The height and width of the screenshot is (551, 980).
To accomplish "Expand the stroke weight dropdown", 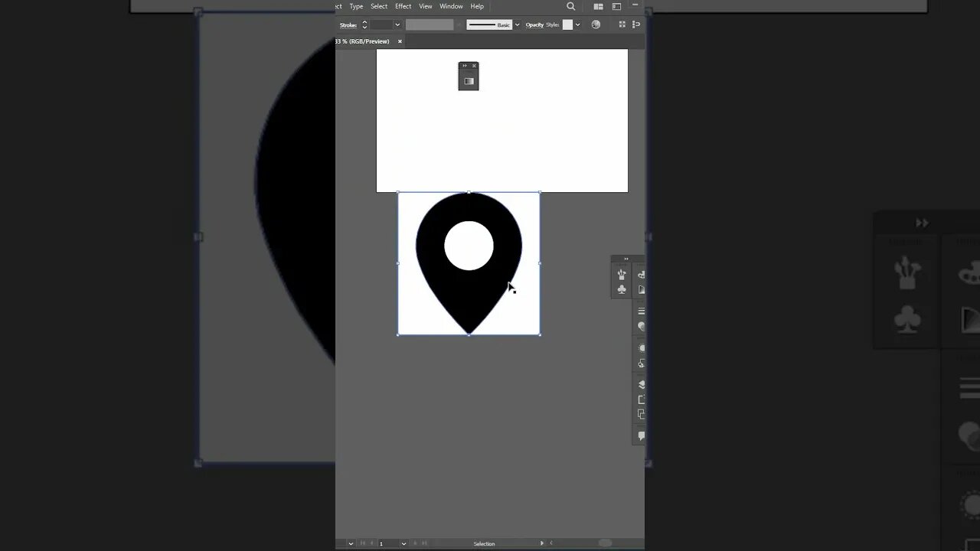I will (397, 24).
